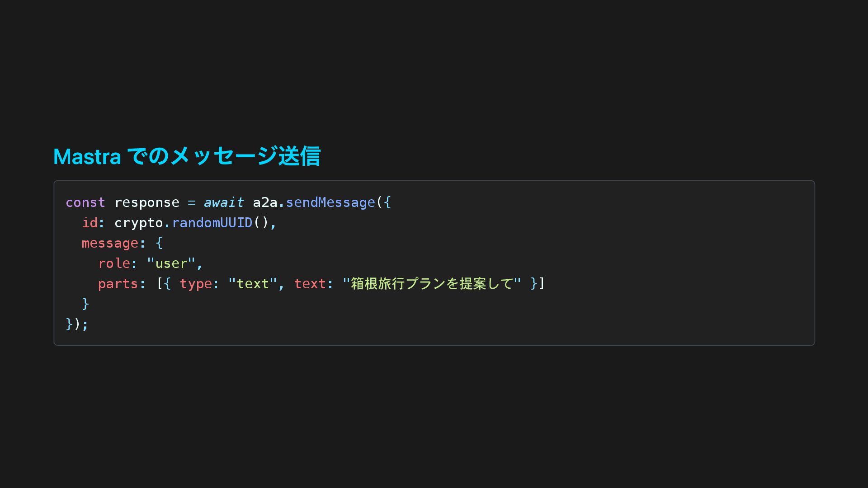
Task: Click the closing brace of message object
Action: coord(85,304)
